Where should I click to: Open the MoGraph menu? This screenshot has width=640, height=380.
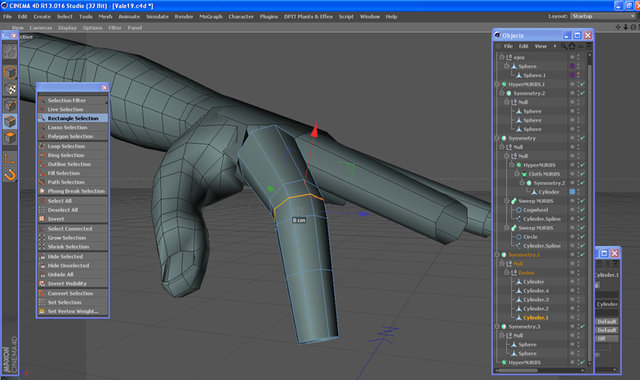(211, 17)
